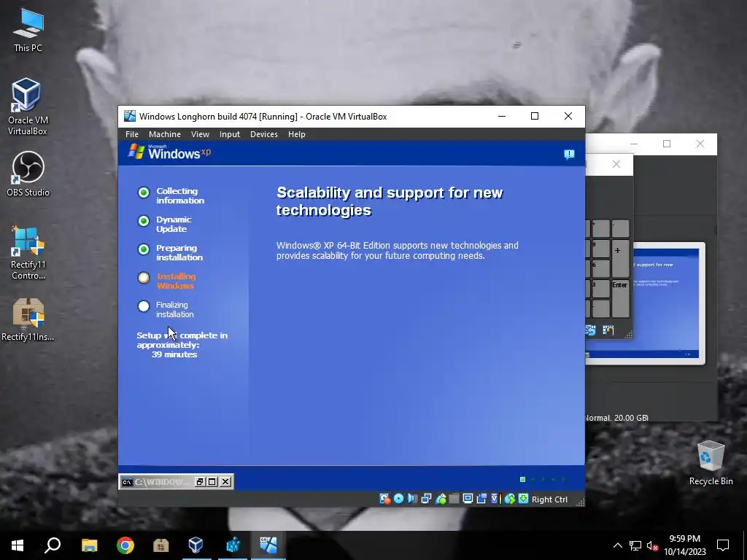
Task: Restore the minimized command prompt window
Action: coord(200,482)
